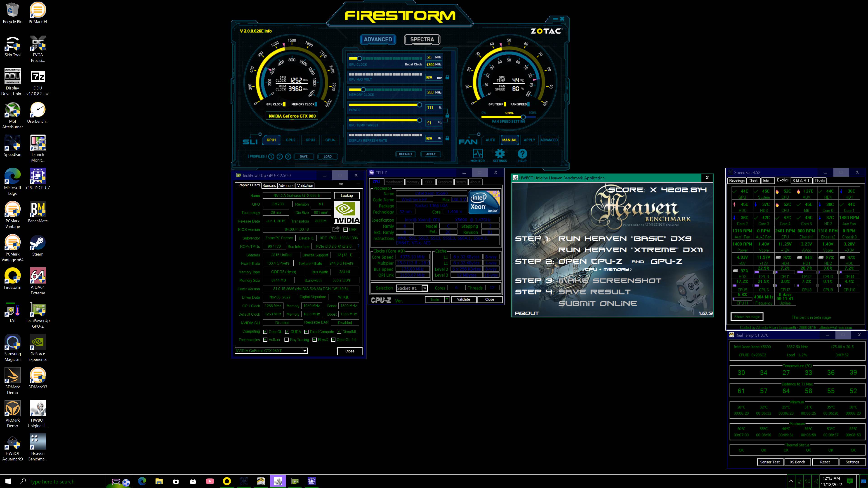Open the Socket #1 selection dropdown in CPU-Z
Image resolution: width=868 pixels, height=488 pixels.
(x=425, y=288)
